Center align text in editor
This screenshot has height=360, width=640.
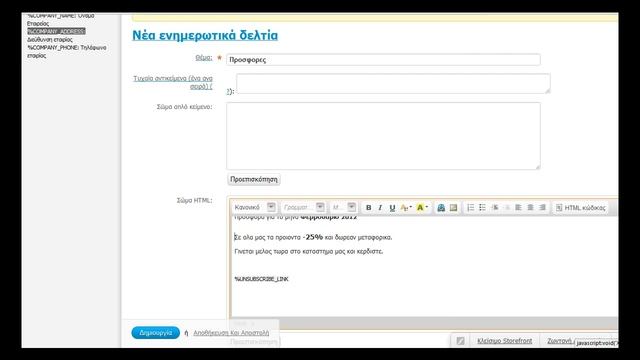pos(530,208)
